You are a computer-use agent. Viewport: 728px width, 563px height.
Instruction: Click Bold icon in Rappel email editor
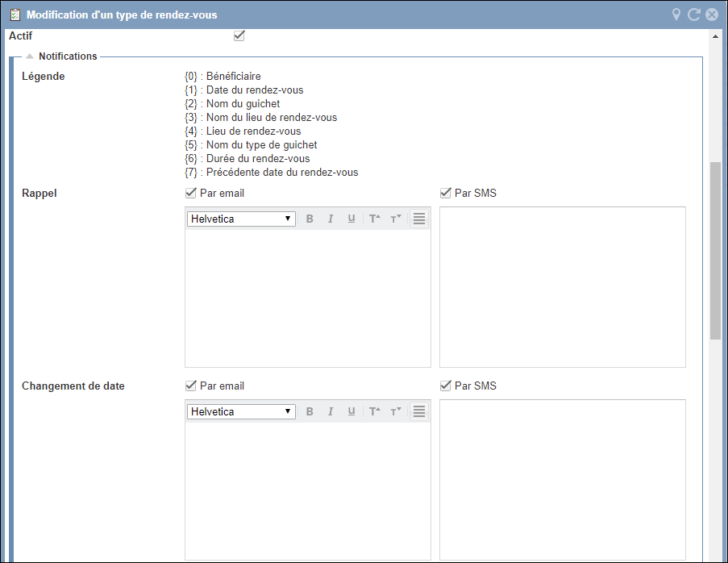click(310, 219)
